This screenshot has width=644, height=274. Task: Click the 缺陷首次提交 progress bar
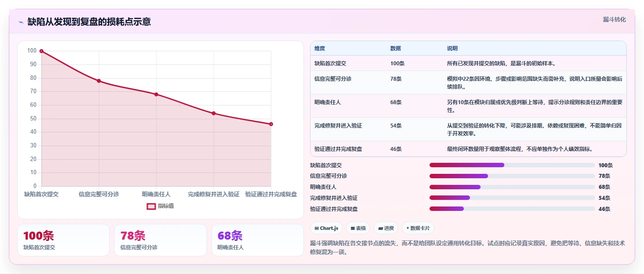point(512,165)
